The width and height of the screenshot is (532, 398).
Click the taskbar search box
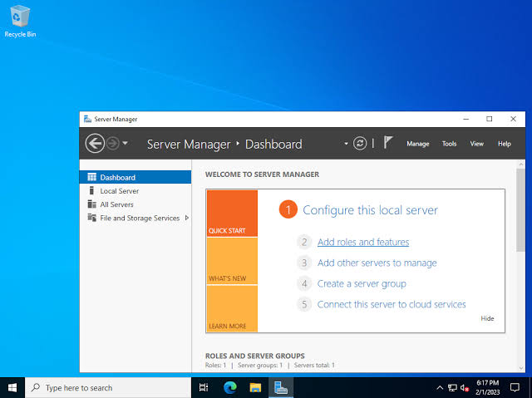108,387
